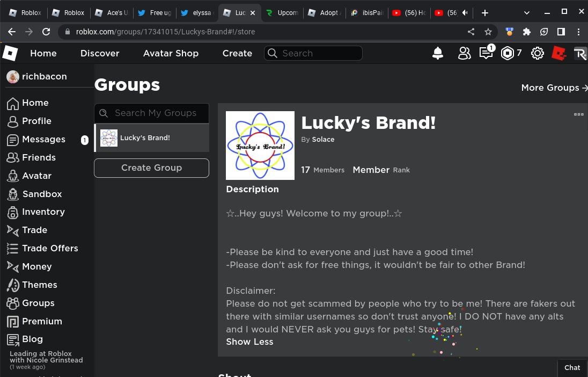Open the tab search dropdown arrow

point(526,13)
